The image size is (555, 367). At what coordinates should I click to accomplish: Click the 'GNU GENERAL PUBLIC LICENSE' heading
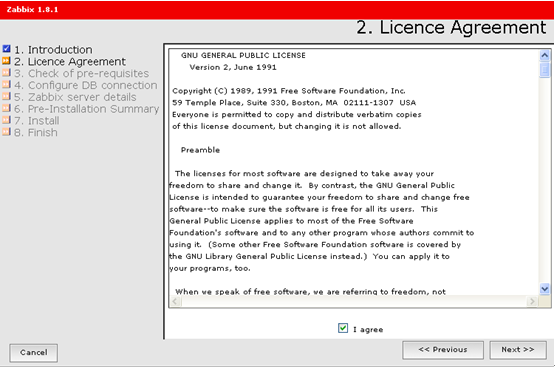tap(243, 55)
